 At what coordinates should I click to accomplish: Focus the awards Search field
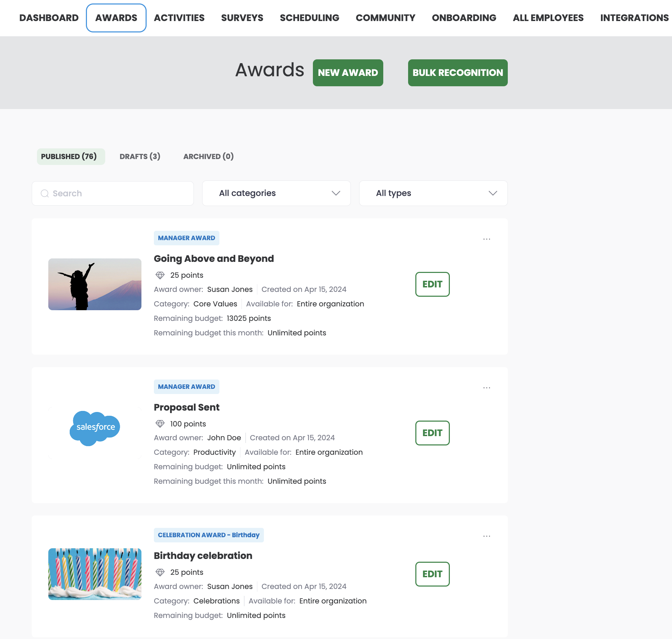pyautogui.click(x=112, y=194)
